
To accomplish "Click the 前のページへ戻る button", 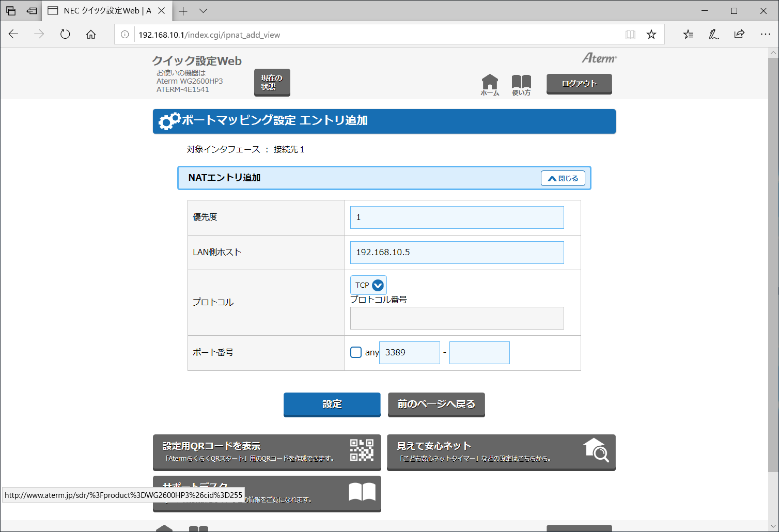I will [x=436, y=405].
